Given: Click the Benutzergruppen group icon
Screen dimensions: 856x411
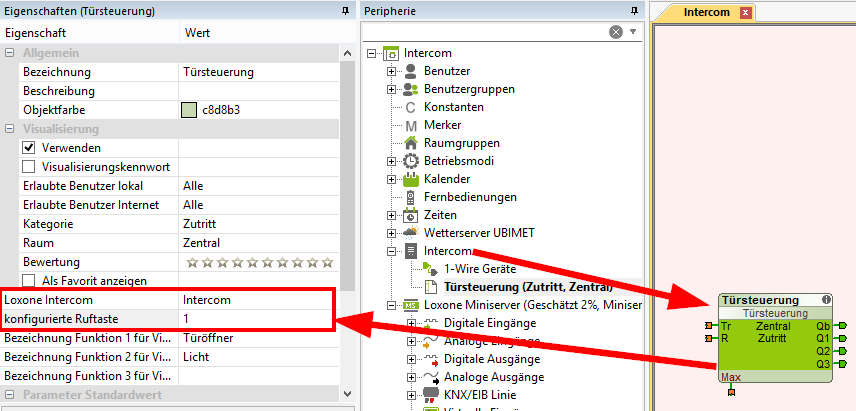Looking at the screenshot, I should tap(411, 89).
